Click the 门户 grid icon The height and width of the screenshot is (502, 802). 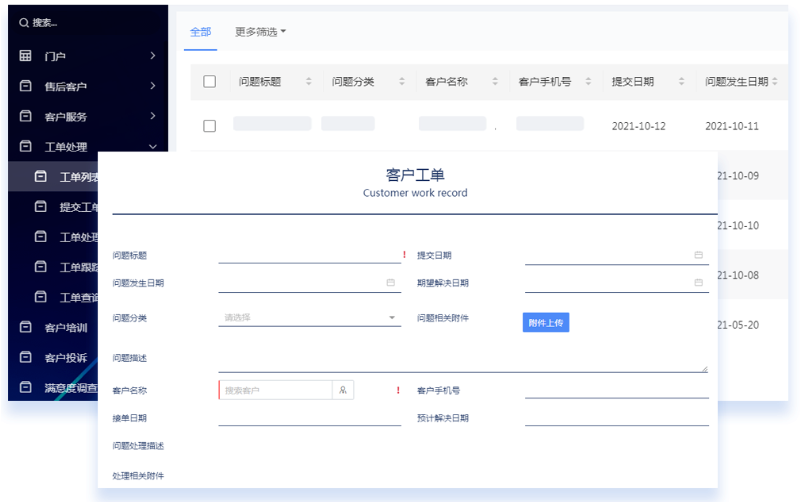25,55
